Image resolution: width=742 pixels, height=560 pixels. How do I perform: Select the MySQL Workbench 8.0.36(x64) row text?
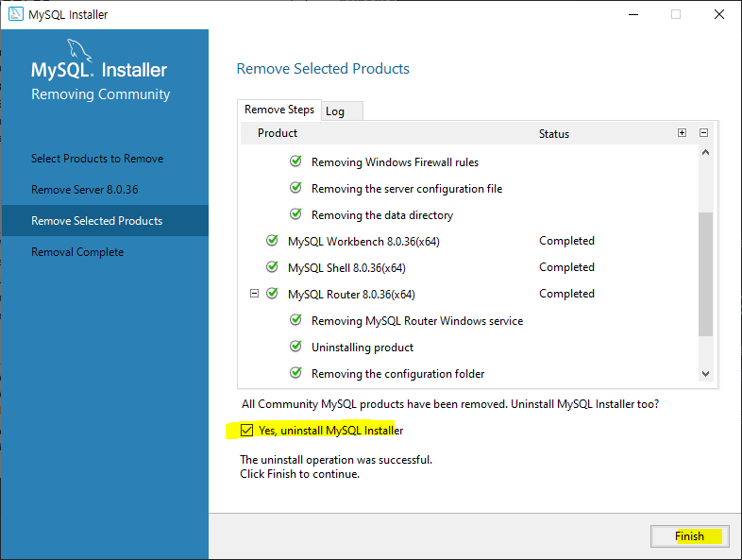pyautogui.click(x=363, y=242)
